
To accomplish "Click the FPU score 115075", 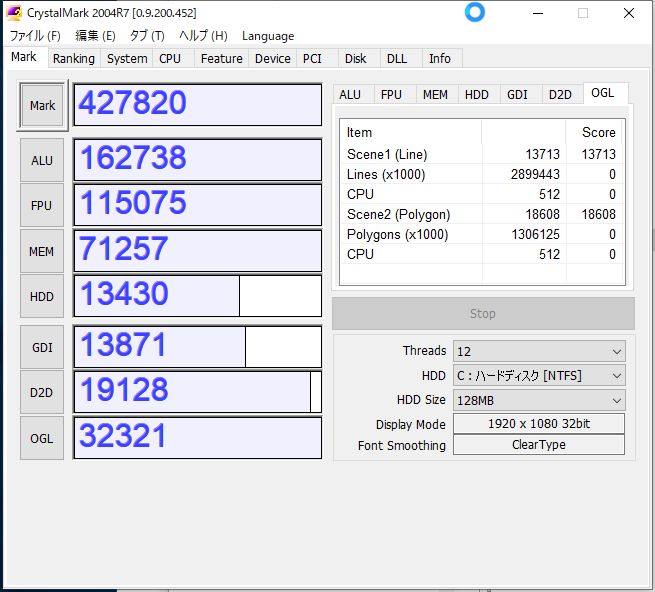I will click(198, 205).
